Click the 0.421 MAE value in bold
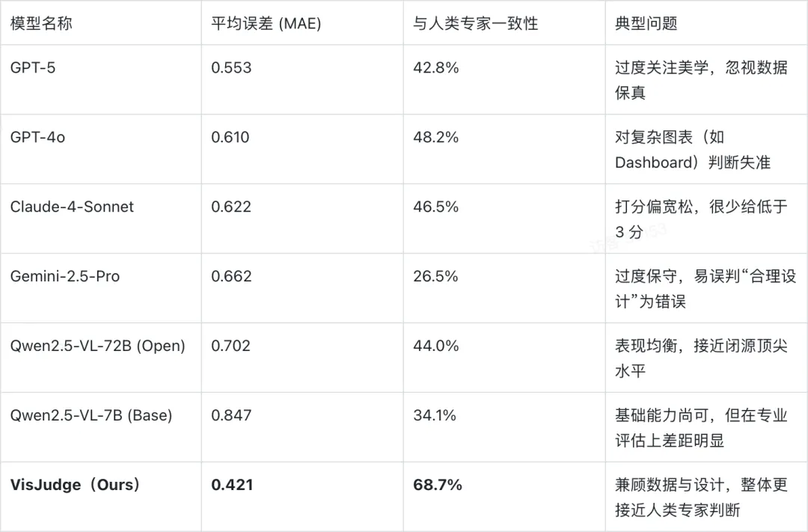This screenshot has width=808, height=532. point(232,485)
